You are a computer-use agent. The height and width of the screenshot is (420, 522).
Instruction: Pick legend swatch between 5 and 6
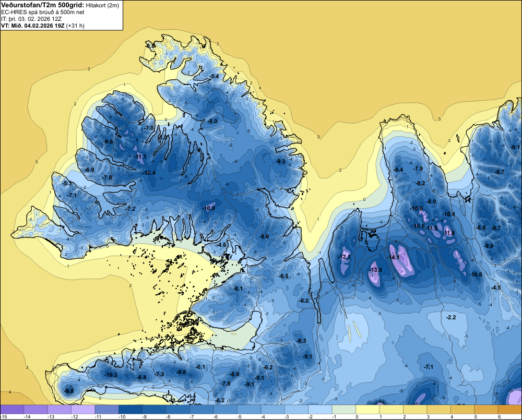click(487, 410)
